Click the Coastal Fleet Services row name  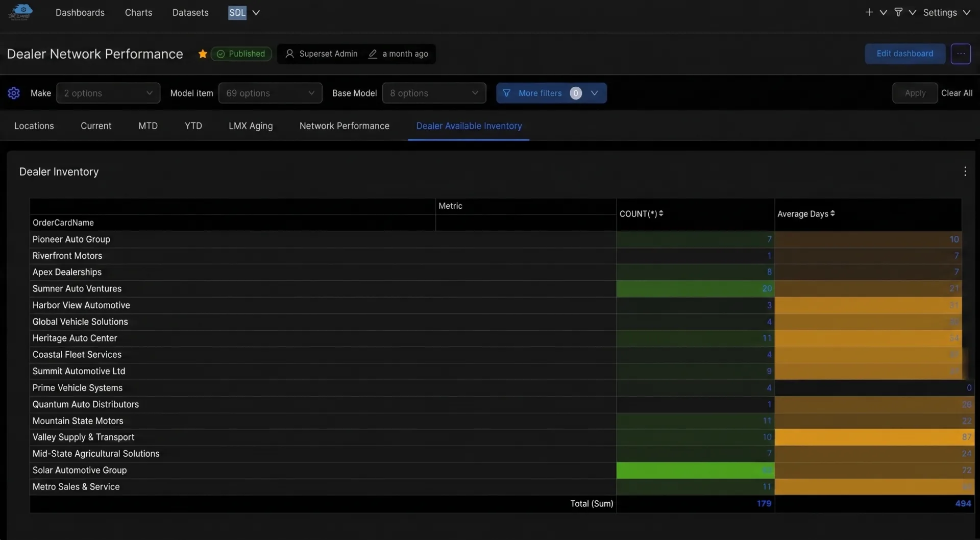coord(77,354)
